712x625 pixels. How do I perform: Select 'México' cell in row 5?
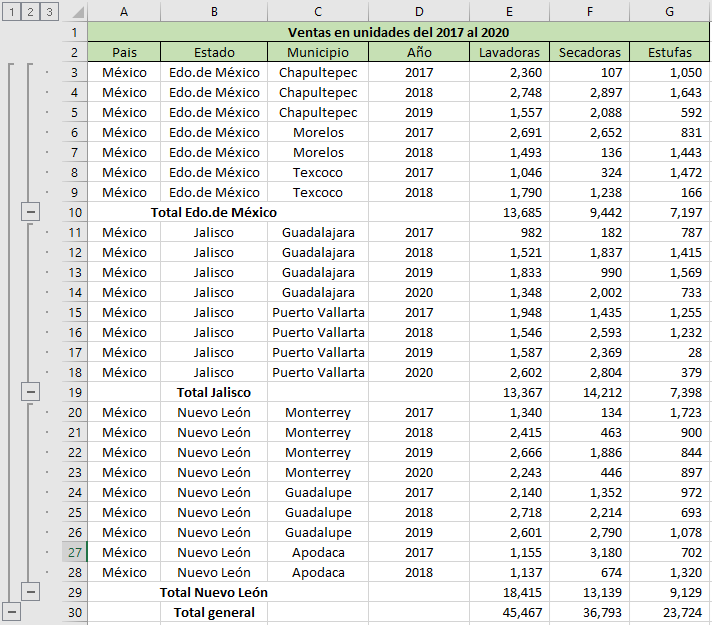coord(124,112)
